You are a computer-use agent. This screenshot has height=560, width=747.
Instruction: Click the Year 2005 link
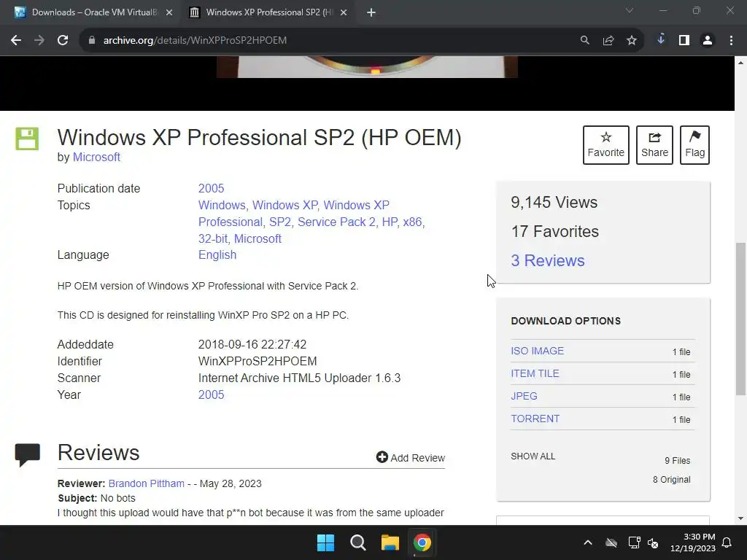[x=211, y=394]
